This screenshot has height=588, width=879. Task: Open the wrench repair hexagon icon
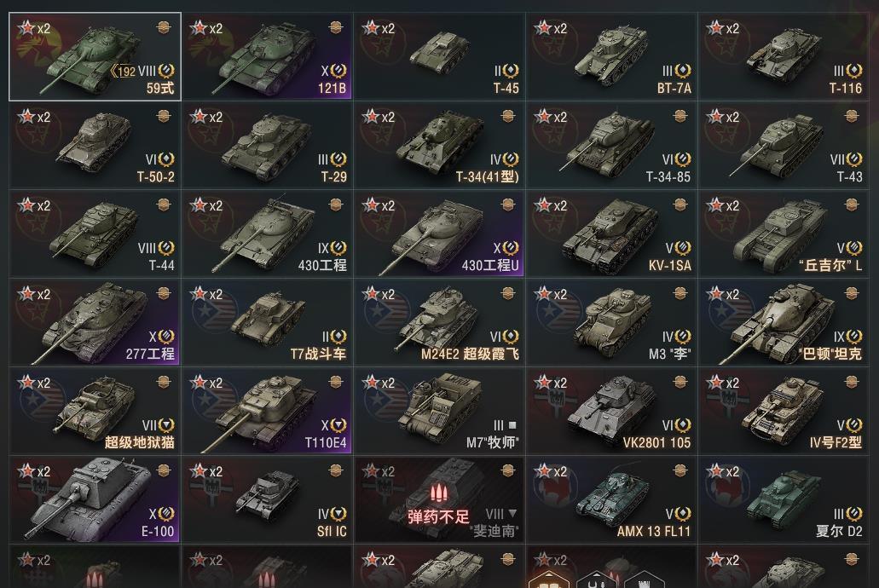(597, 580)
